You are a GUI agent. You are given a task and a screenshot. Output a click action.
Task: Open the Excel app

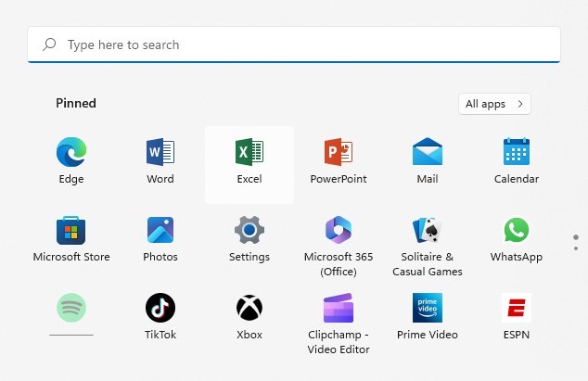[249, 164]
